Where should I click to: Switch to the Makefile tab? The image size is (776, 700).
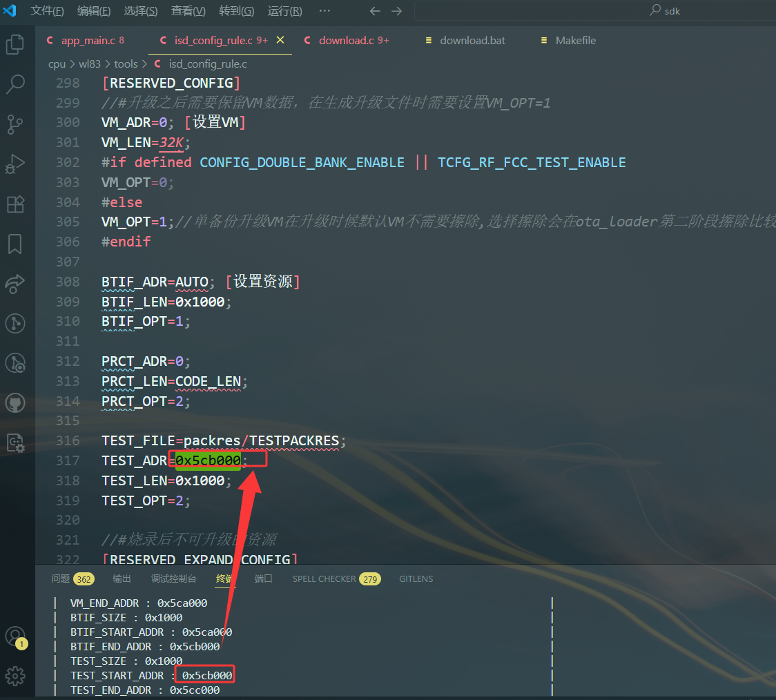[x=569, y=40]
